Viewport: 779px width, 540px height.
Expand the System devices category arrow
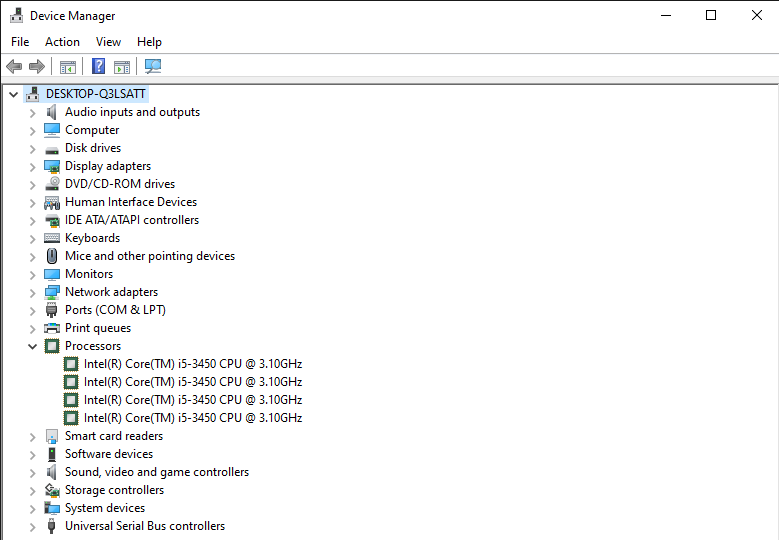[x=32, y=509]
